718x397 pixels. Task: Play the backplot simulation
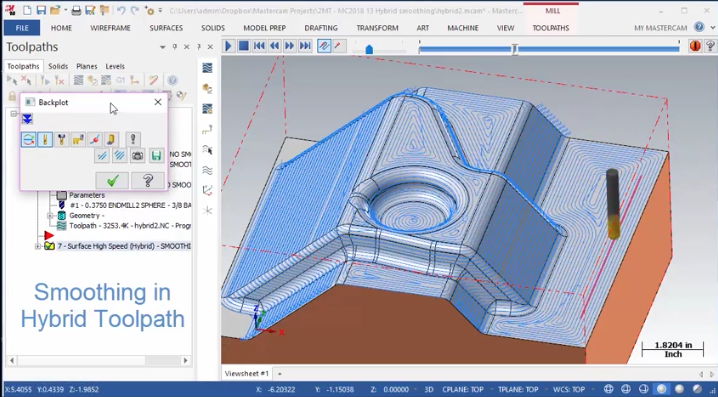click(x=228, y=46)
